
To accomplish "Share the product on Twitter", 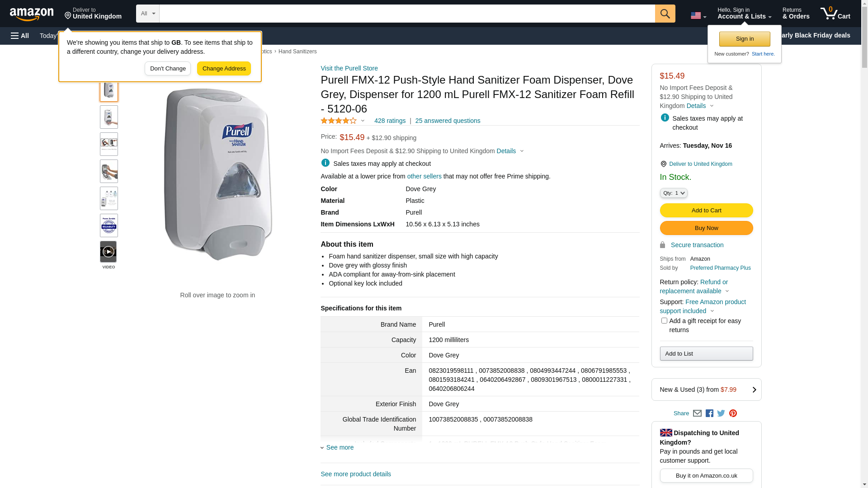I will click(721, 413).
